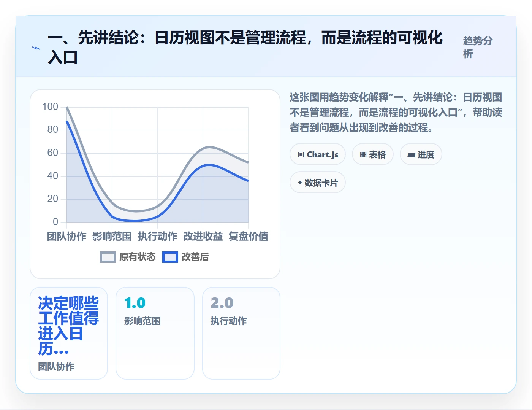532x410 pixels.
Task: Click the 40 y-axis value
Action: pyautogui.click(x=53, y=176)
